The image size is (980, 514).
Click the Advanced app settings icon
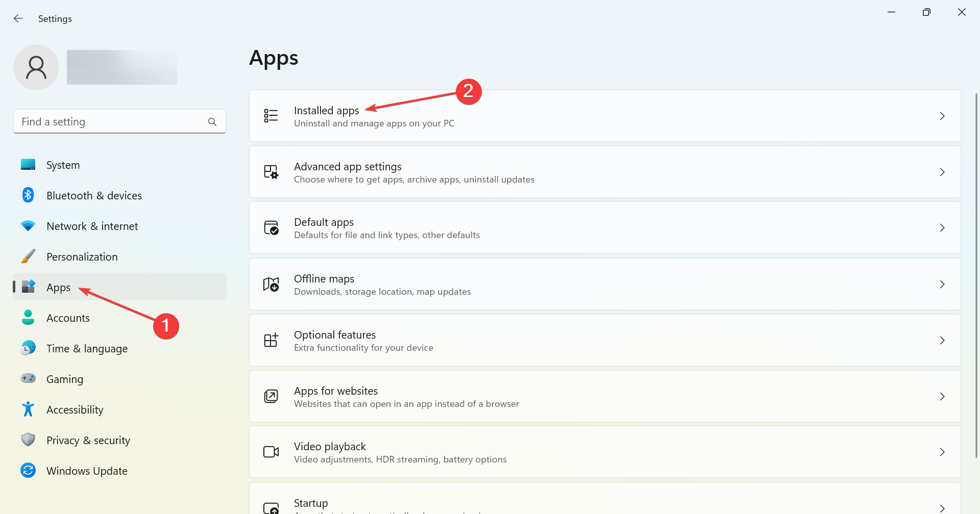271,172
